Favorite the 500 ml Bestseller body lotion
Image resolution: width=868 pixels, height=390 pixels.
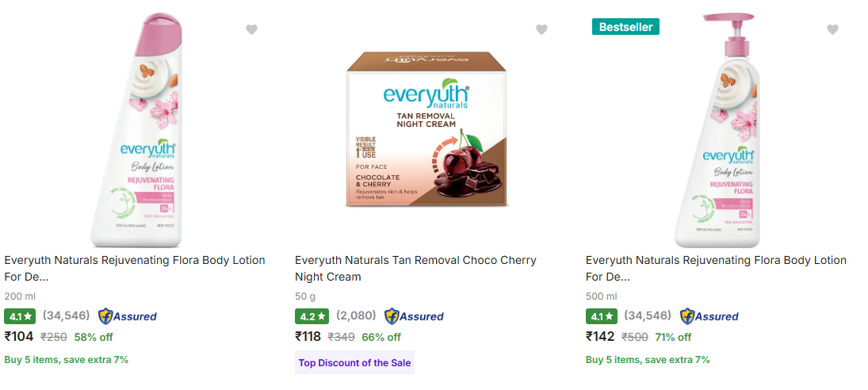click(x=832, y=30)
